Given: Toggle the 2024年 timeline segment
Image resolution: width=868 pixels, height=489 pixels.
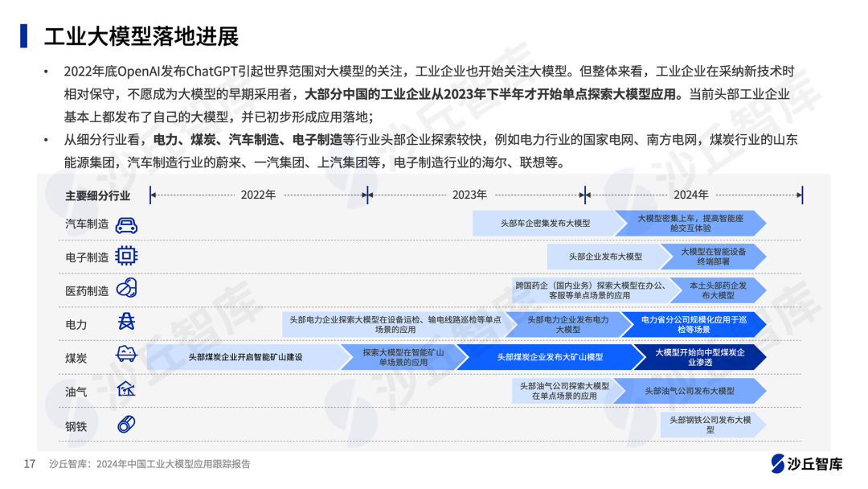Looking at the screenshot, I should (x=691, y=194).
